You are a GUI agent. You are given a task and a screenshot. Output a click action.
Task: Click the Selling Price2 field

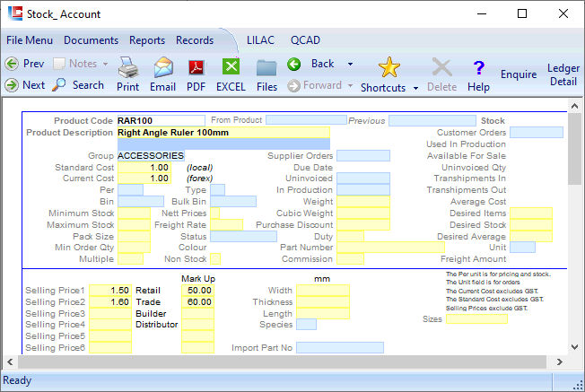point(110,301)
